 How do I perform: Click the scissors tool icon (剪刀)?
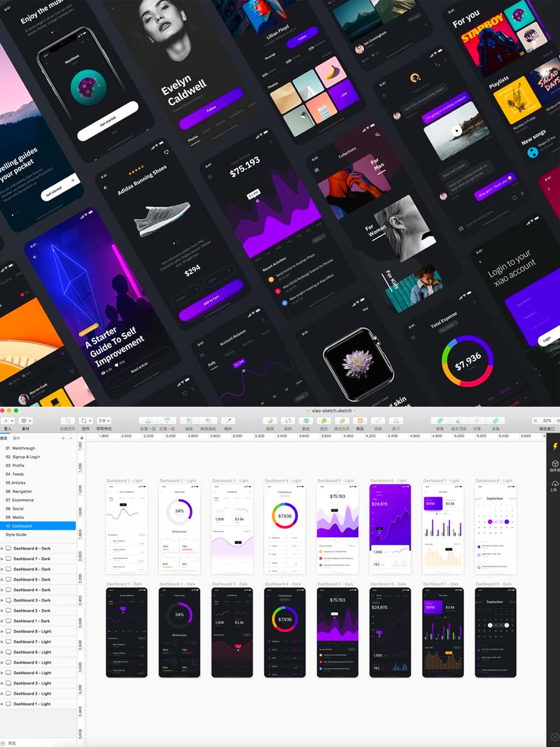pyautogui.click(x=396, y=421)
